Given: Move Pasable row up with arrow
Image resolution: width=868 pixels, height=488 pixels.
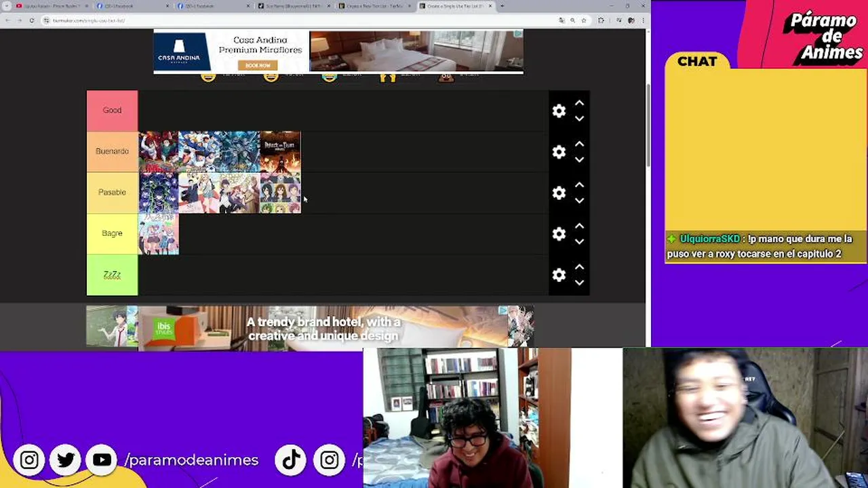Looking at the screenshot, I should tap(579, 185).
